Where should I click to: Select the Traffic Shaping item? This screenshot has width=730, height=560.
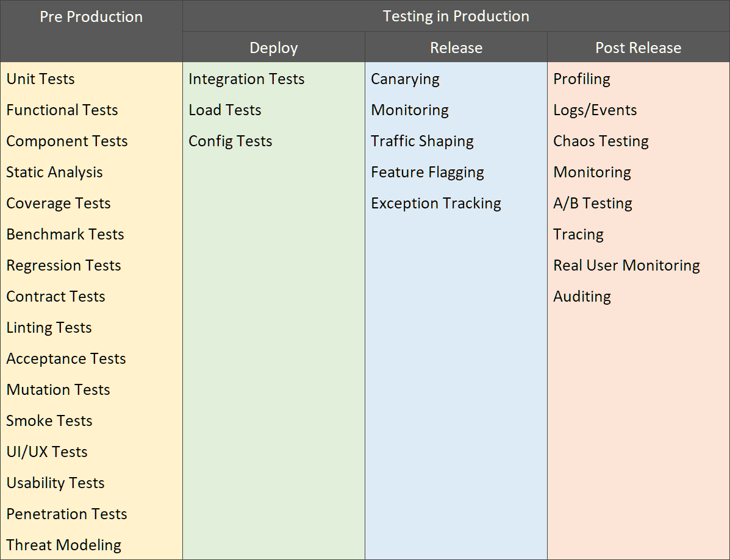point(422,141)
